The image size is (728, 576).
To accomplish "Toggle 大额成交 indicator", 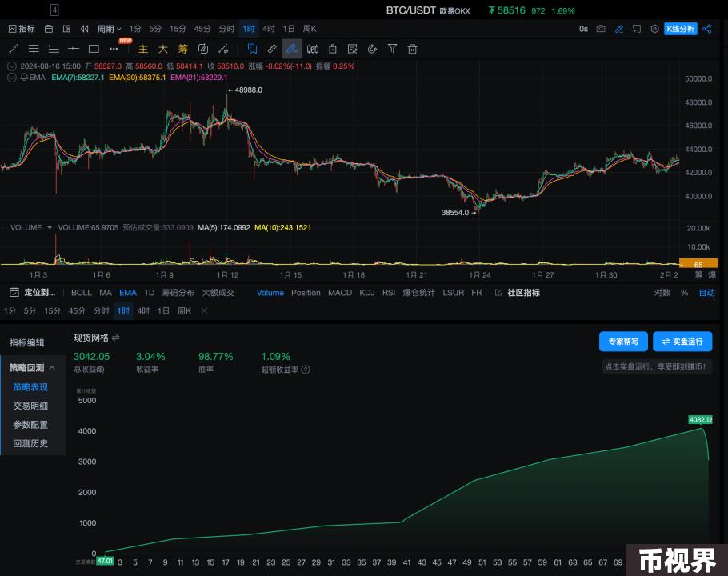I will point(218,293).
